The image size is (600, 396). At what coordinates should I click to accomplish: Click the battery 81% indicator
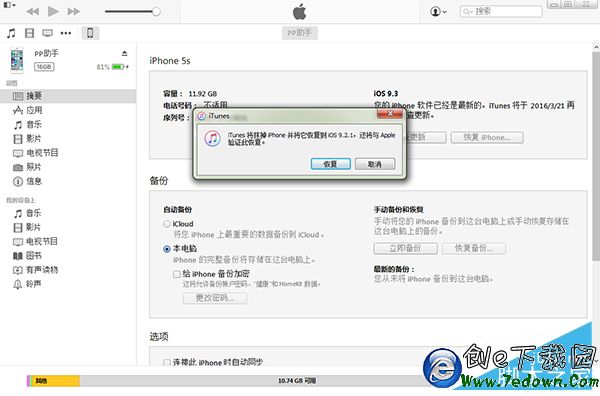(x=112, y=67)
